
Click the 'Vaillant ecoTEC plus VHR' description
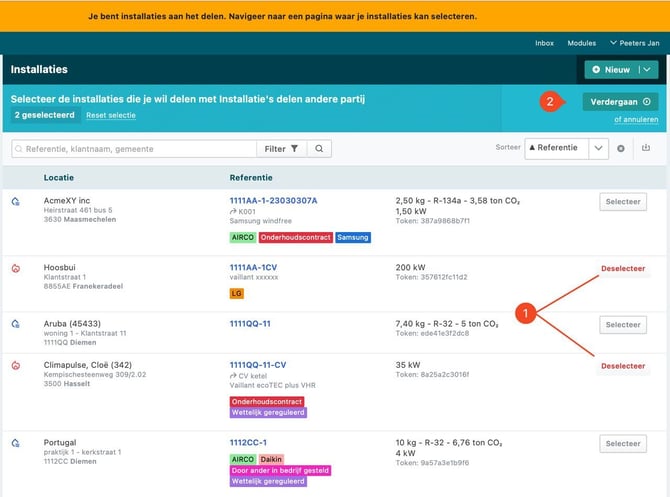click(273, 385)
